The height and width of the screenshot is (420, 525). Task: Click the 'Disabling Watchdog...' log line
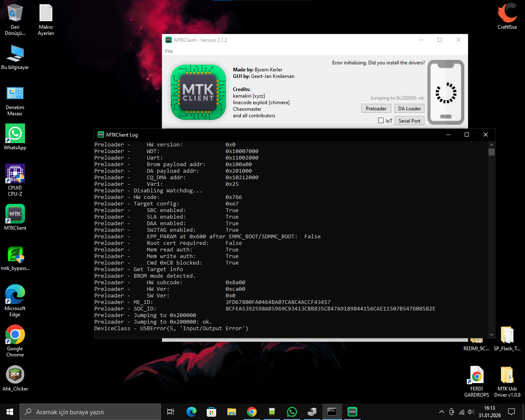tap(168, 191)
